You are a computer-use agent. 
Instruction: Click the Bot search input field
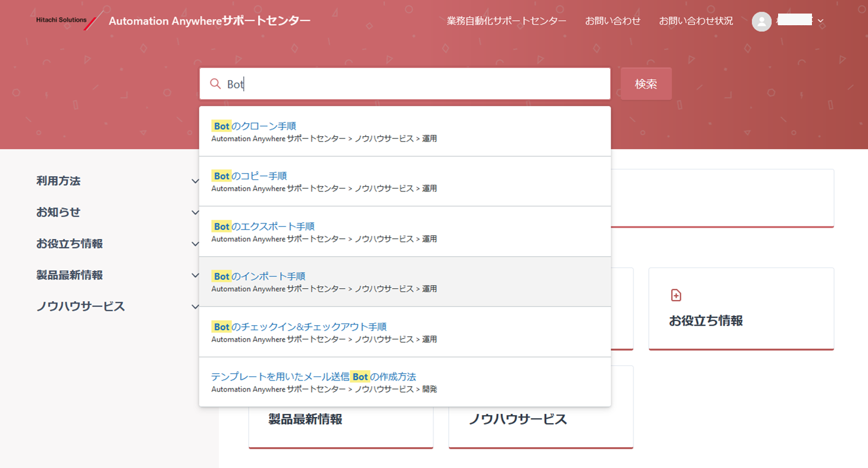point(405,84)
